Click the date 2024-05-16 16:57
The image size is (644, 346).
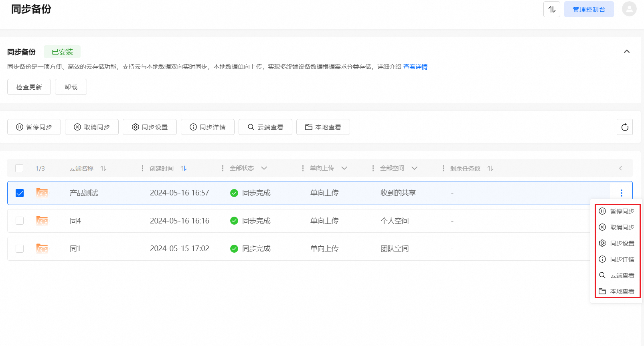coord(180,193)
